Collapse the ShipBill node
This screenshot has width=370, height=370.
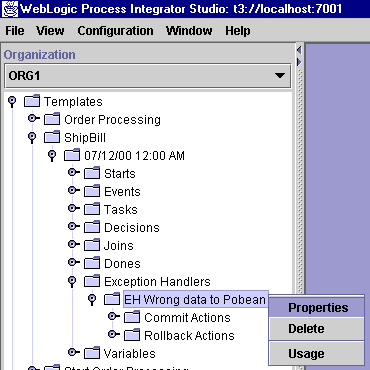(32, 137)
